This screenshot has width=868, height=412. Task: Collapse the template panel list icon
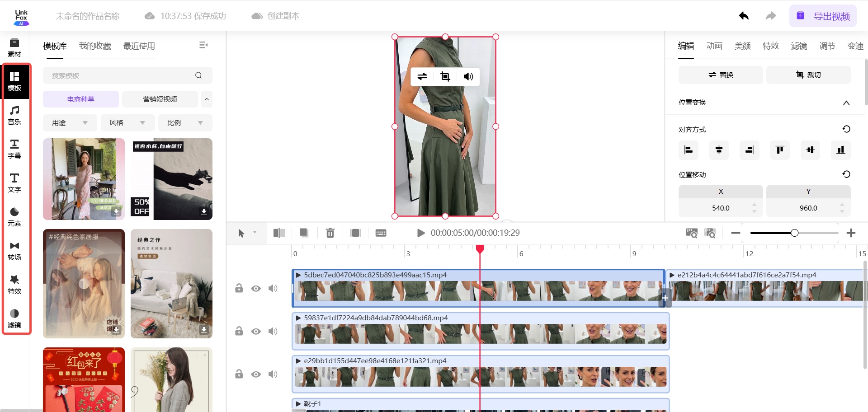pyautogui.click(x=203, y=45)
